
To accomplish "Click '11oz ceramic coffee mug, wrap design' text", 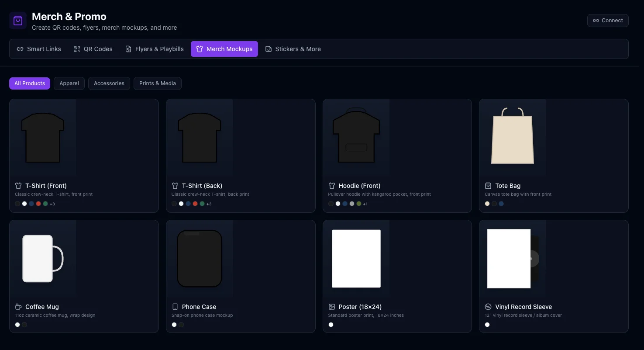I will pyautogui.click(x=55, y=315).
